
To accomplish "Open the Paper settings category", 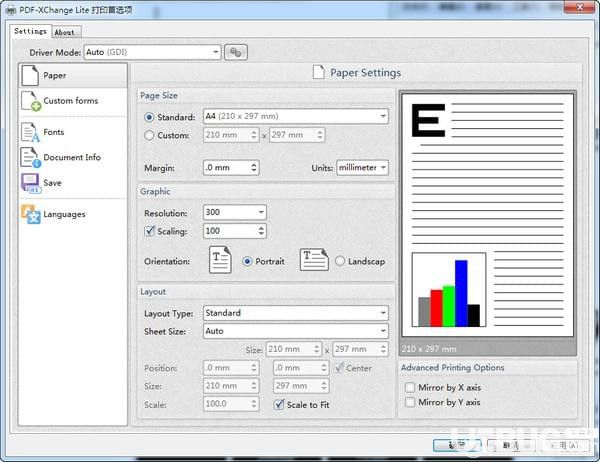I will click(x=73, y=75).
